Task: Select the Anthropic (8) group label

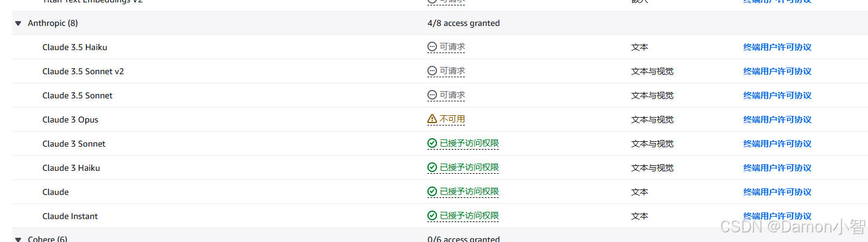Action: click(x=53, y=24)
